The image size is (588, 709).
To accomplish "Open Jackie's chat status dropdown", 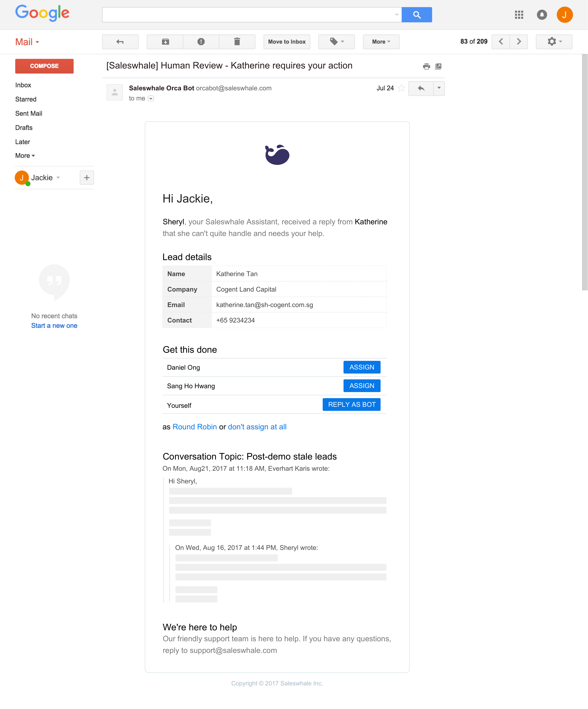I will [x=58, y=178].
